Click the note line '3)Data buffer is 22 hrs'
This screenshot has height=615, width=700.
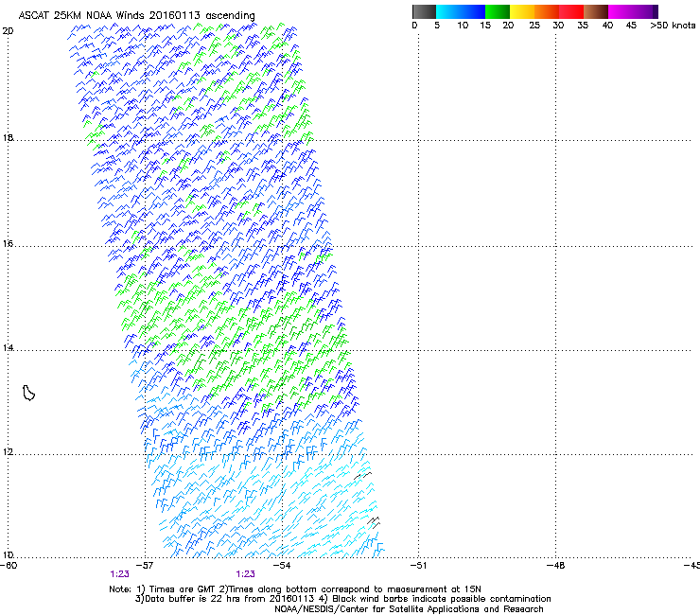[x=342, y=599]
